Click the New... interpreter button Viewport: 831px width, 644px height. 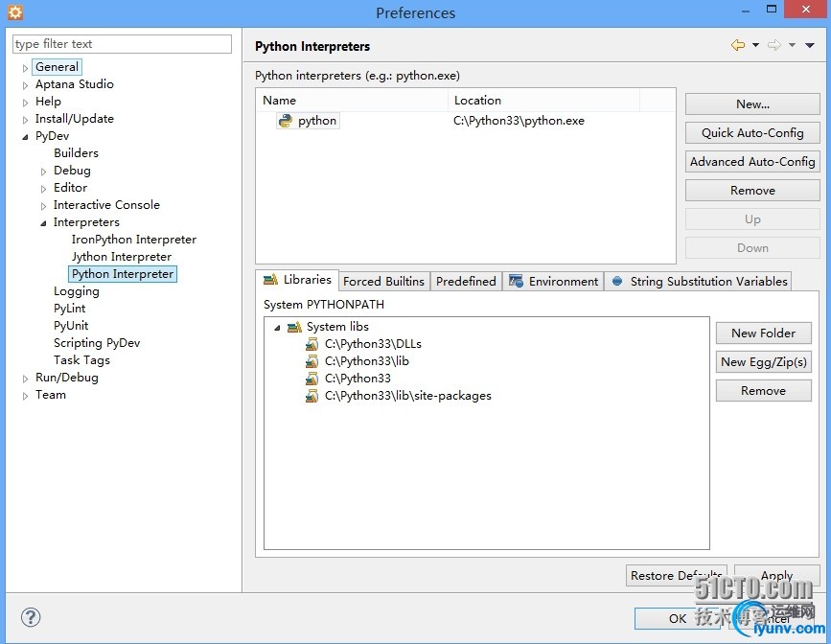(752, 104)
